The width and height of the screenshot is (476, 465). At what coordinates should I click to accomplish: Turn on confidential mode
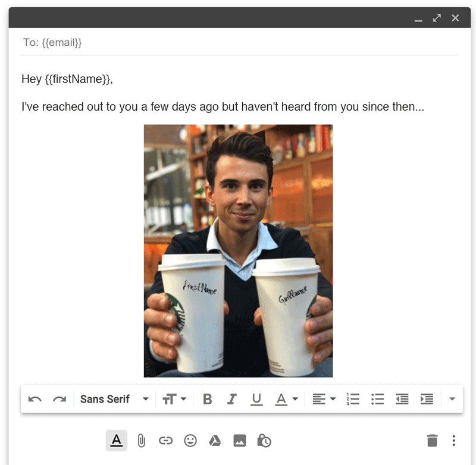tap(264, 441)
